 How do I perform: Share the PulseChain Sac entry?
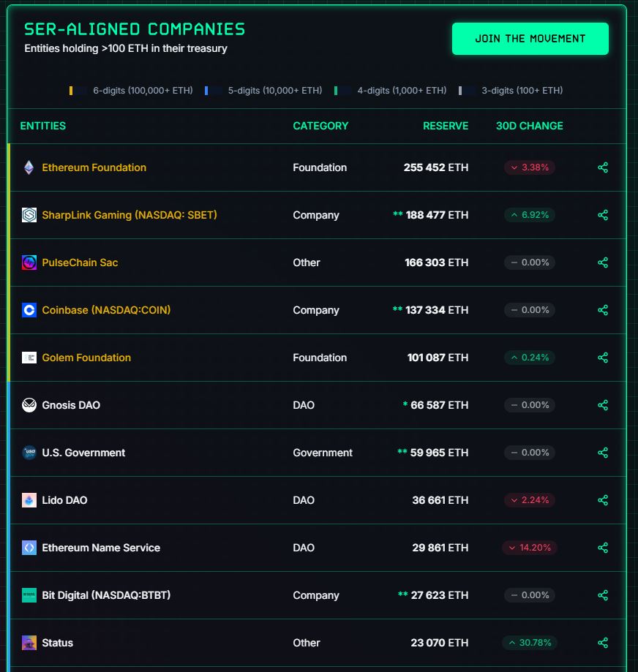(x=603, y=263)
